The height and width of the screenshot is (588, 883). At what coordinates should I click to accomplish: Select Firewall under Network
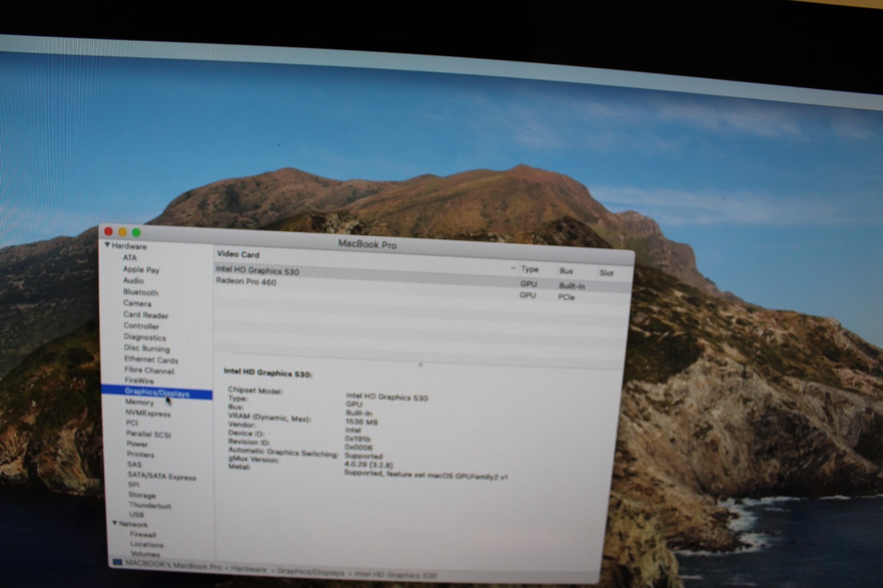pos(143,534)
